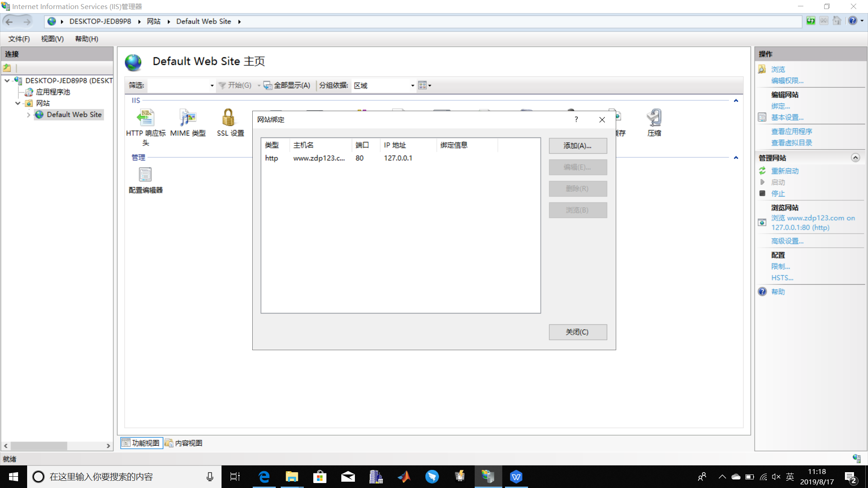Click the volume muted tray icon

click(776, 477)
